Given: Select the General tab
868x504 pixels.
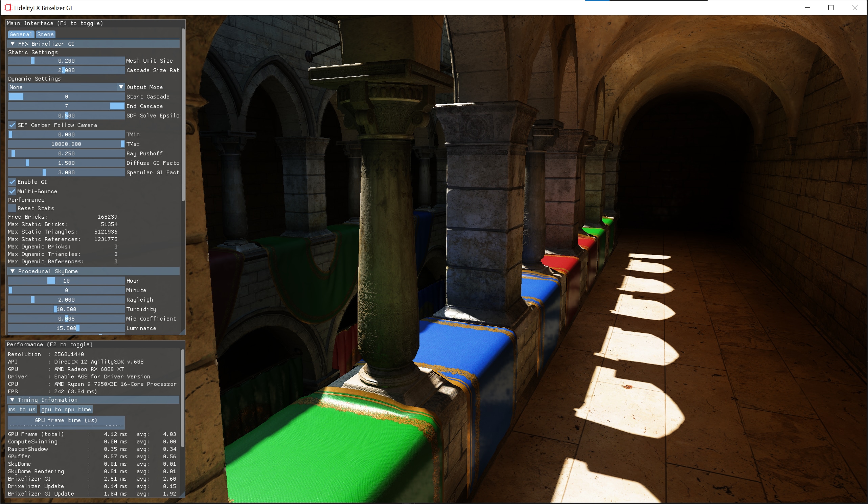Looking at the screenshot, I should tap(21, 35).
